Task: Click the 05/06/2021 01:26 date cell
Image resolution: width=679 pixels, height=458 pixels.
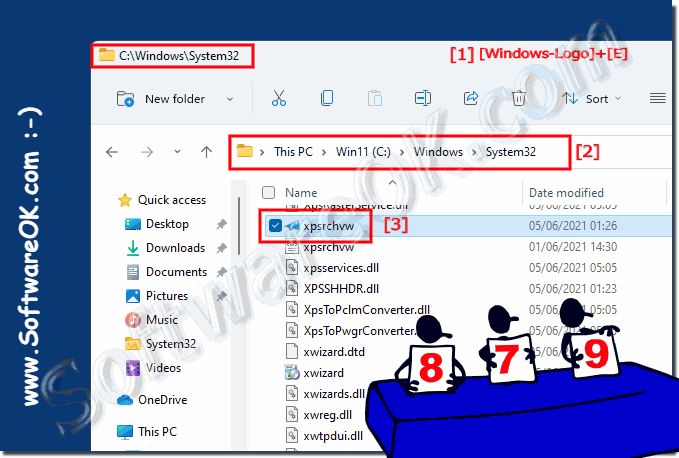Action: (573, 226)
